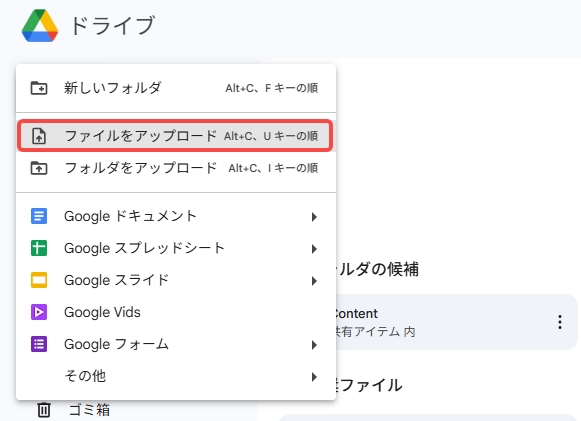Click the Google Drive logo icon
The width and height of the screenshot is (581, 421).
coord(40,25)
